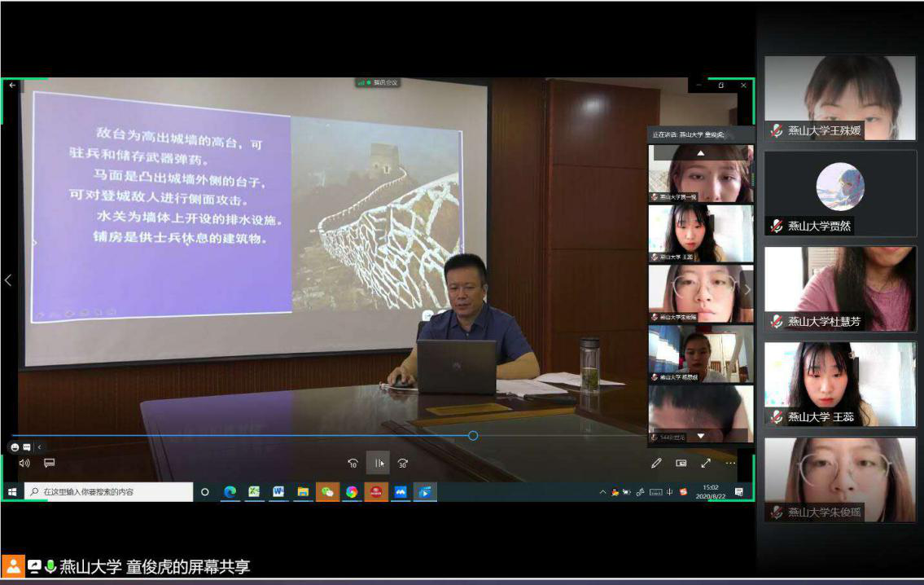
Task: Click the orange person icon in the sharing status bar
Action: 13,566
